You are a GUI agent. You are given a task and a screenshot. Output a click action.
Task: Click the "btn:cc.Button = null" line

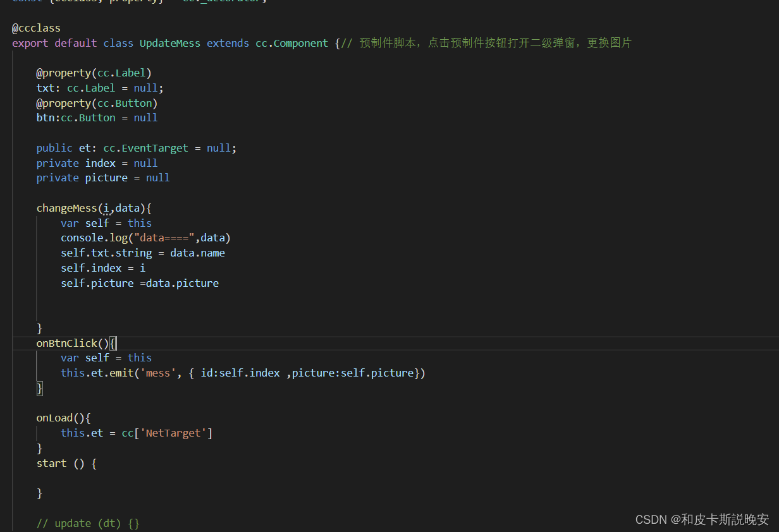[97, 118]
